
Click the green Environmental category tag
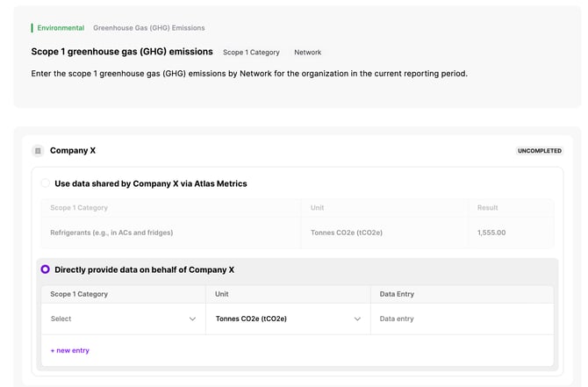60,28
